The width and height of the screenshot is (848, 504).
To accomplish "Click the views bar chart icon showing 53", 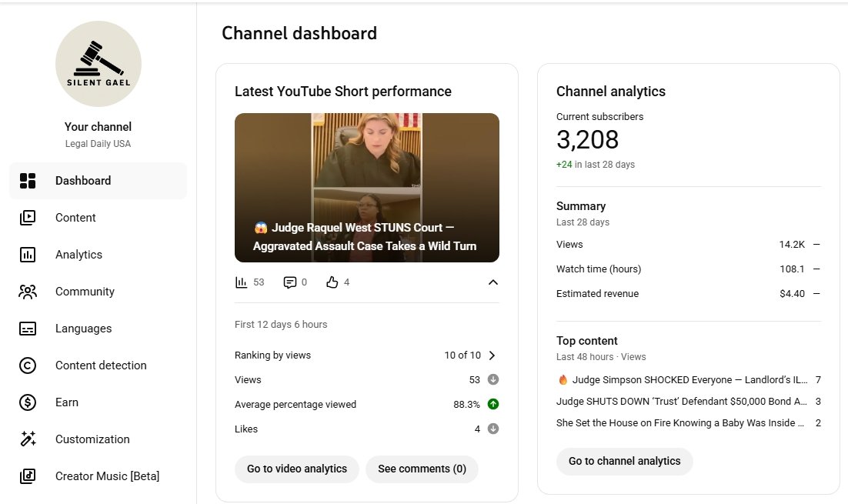I will pos(242,282).
